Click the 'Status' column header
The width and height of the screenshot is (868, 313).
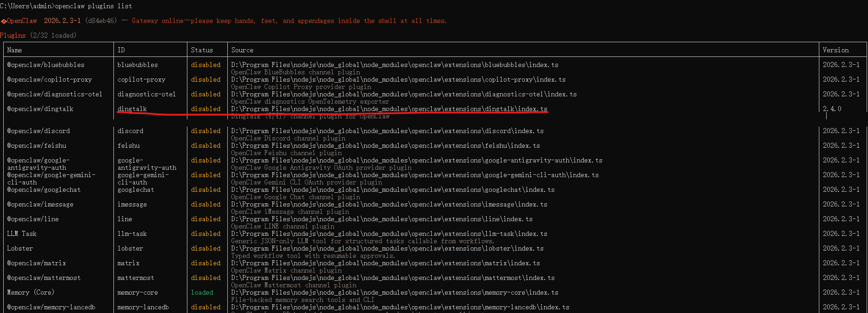[x=202, y=50]
